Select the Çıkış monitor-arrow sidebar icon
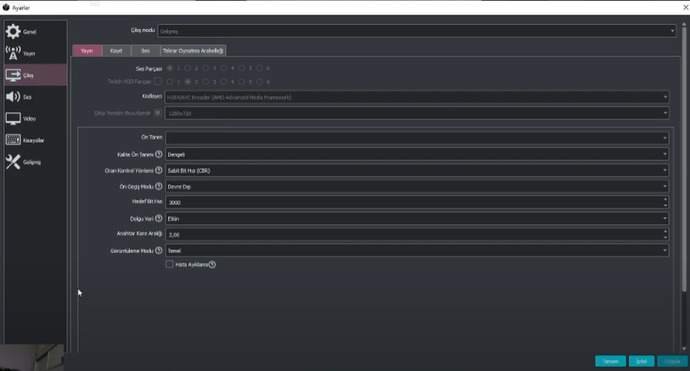Image resolution: width=690 pixels, height=371 pixels. (13, 75)
